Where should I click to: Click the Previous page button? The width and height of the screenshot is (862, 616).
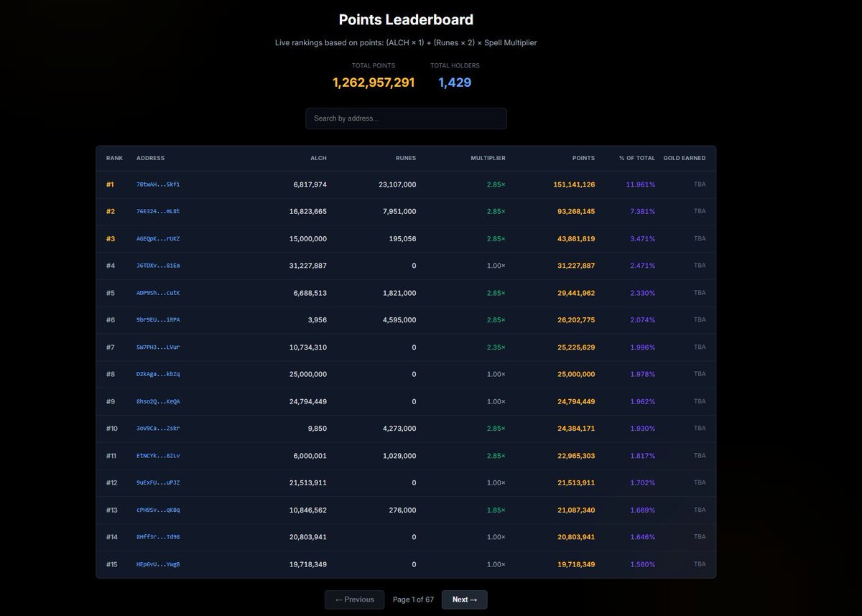[355, 599]
